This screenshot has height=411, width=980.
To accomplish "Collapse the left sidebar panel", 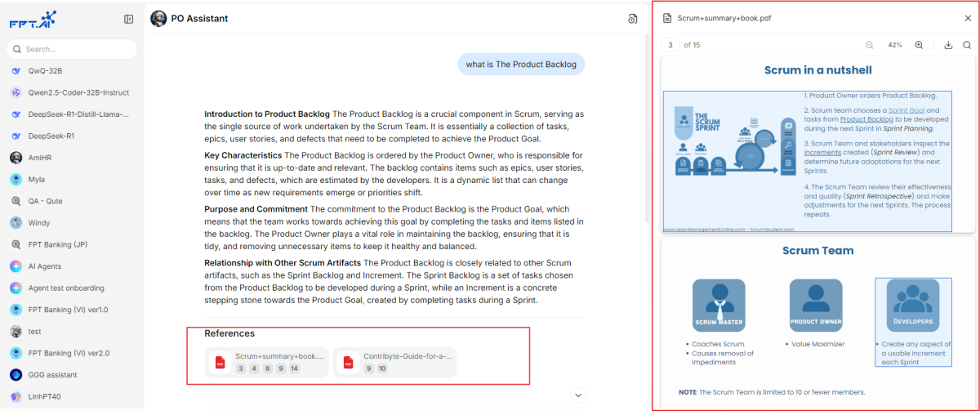I will [129, 19].
